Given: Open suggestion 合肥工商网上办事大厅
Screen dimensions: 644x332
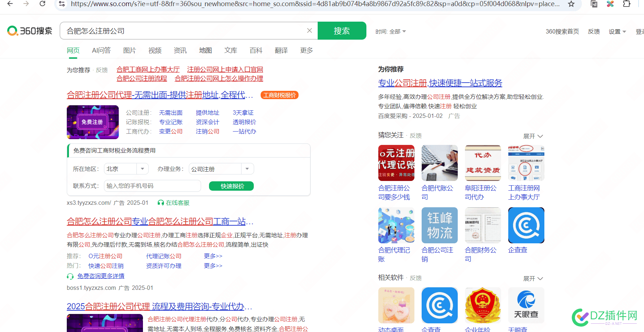Looking at the screenshot, I should [x=148, y=70].
